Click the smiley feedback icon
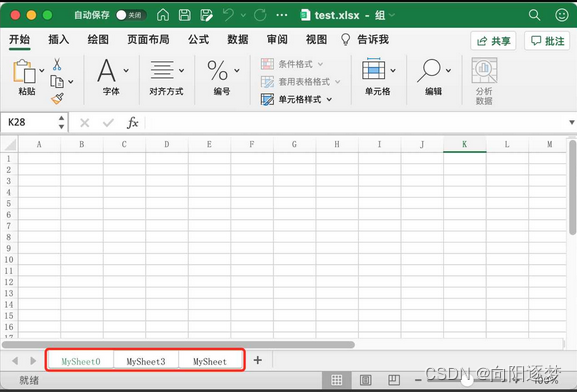The width and height of the screenshot is (577, 392). (x=562, y=15)
